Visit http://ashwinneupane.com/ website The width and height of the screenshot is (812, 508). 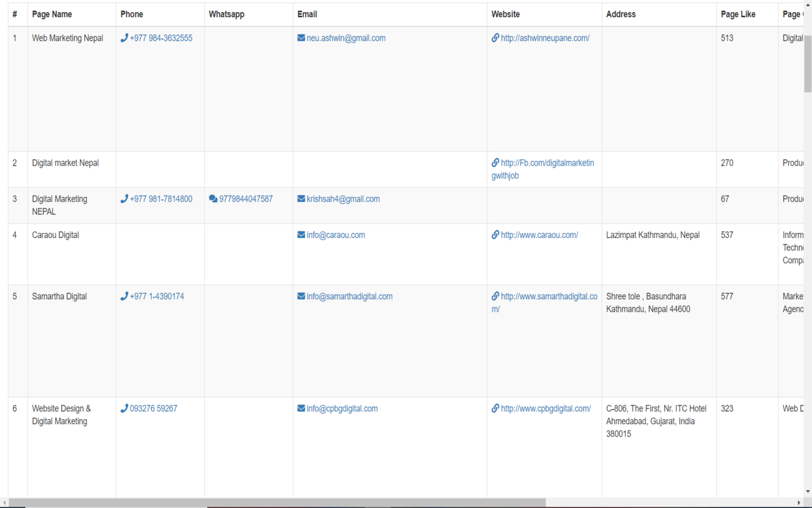(x=546, y=38)
